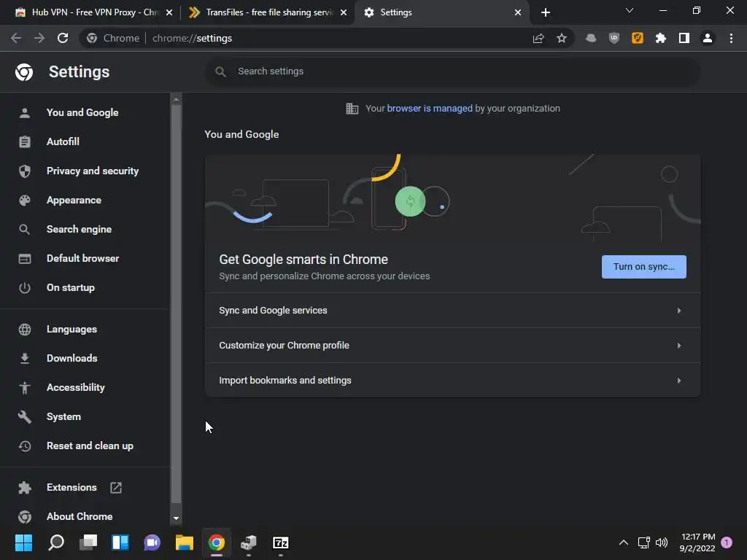This screenshot has width=747, height=560.
Task: Click inside the Search settings field
Action: point(452,71)
